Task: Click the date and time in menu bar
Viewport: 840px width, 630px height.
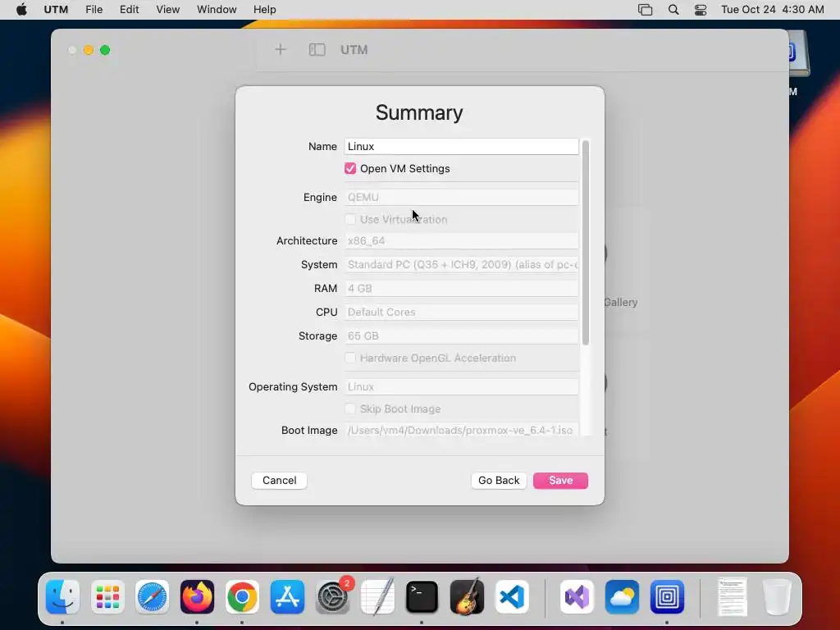Action: point(772,10)
